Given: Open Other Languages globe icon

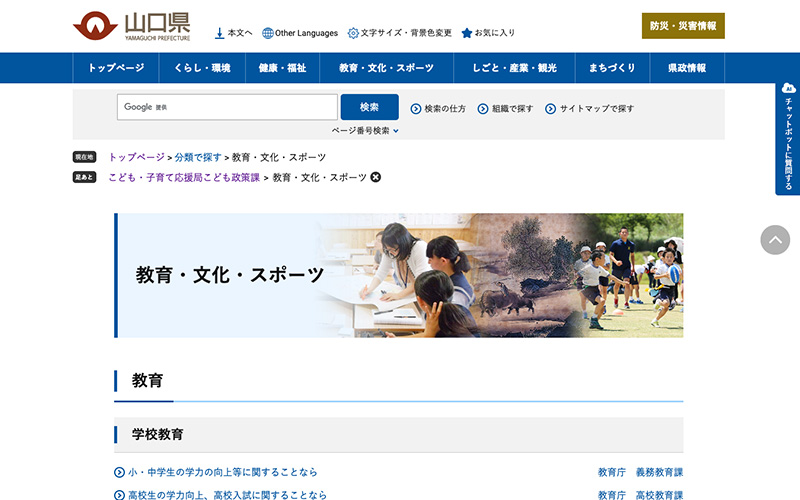Looking at the screenshot, I should click(x=268, y=33).
